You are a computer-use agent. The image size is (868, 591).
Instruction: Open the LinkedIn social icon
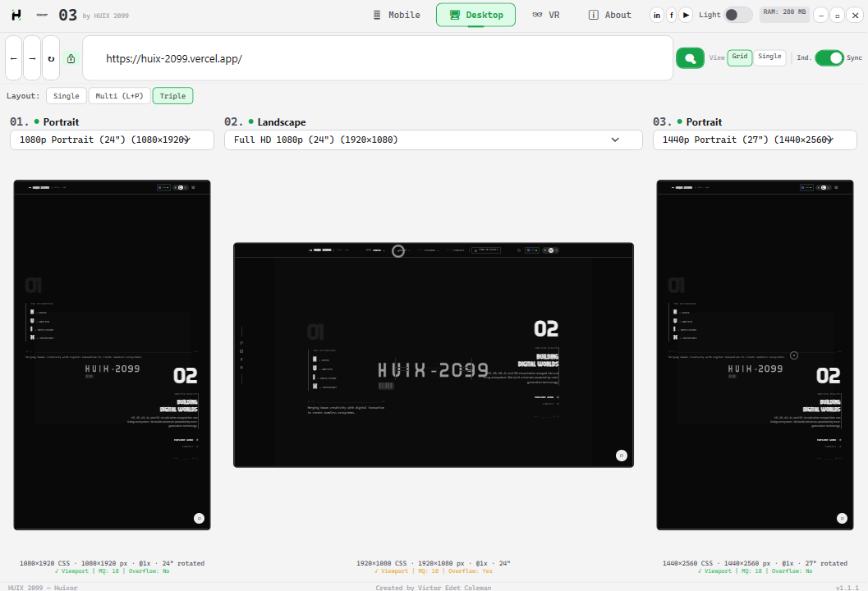point(657,15)
